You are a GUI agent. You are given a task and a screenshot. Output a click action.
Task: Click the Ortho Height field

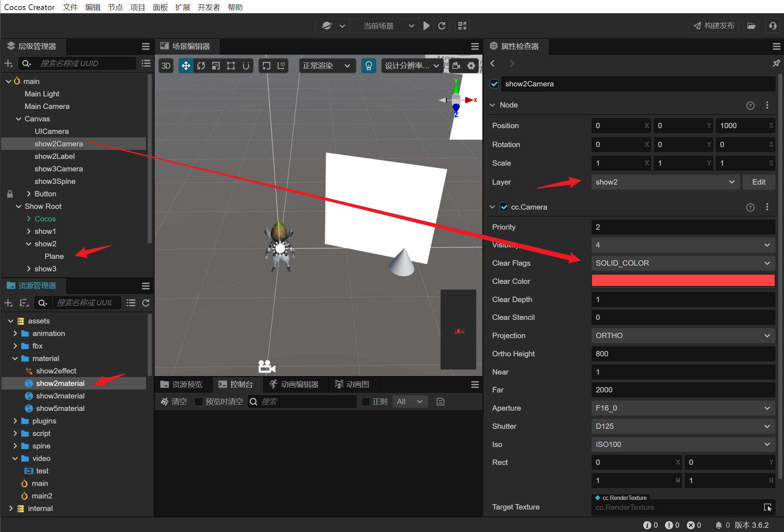683,354
